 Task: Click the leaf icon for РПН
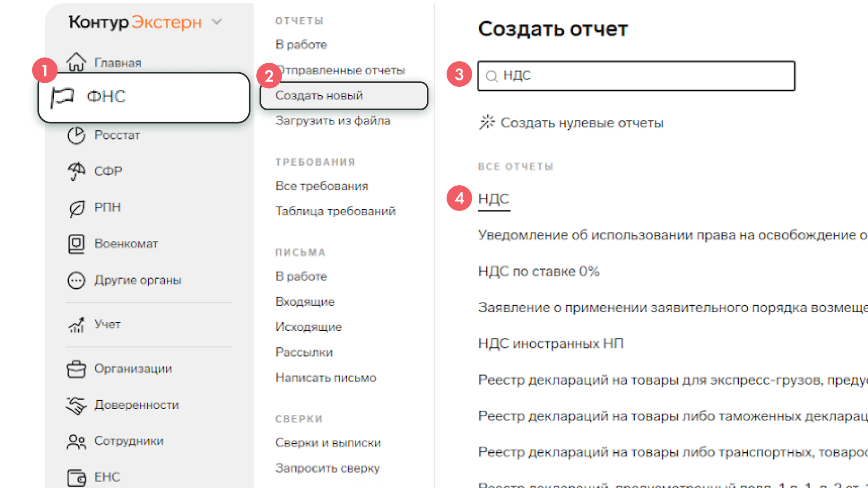(76, 208)
